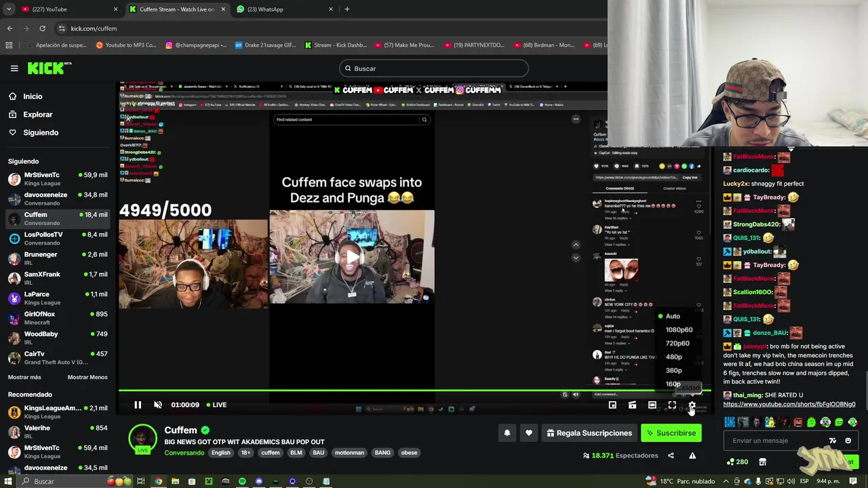Report stream with warning triangle icon
The height and width of the screenshot is (488, 868).
pyautogui.click(x=692, y=455)
